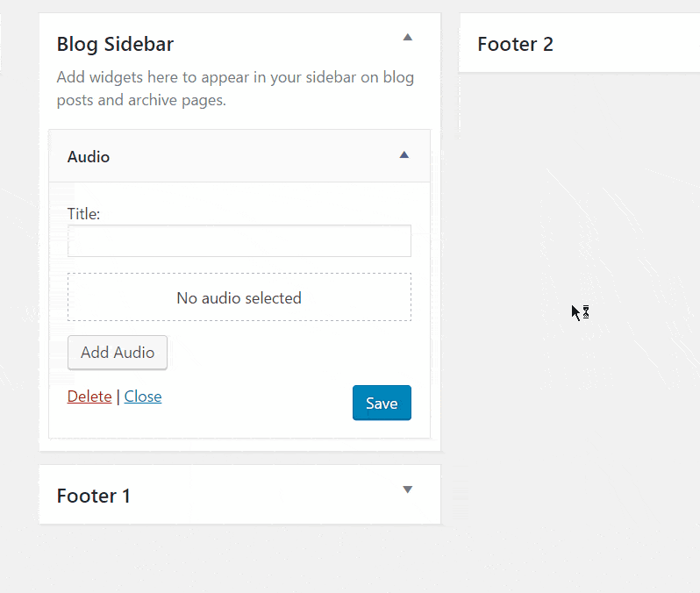The height and width of the screenshot is (593, 700).
Task: Collapse the Blog Sidebar panel arrow
Action: tap(407, 38)
